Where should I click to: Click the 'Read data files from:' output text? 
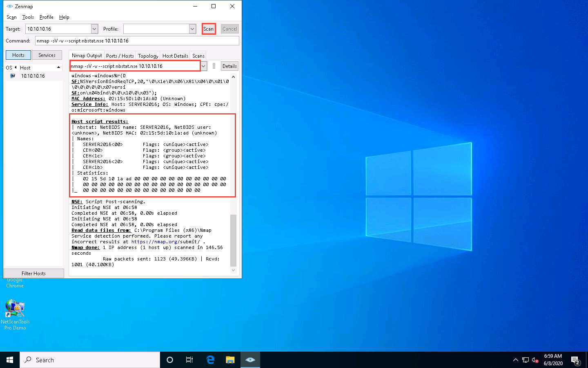tap(101, 230)
